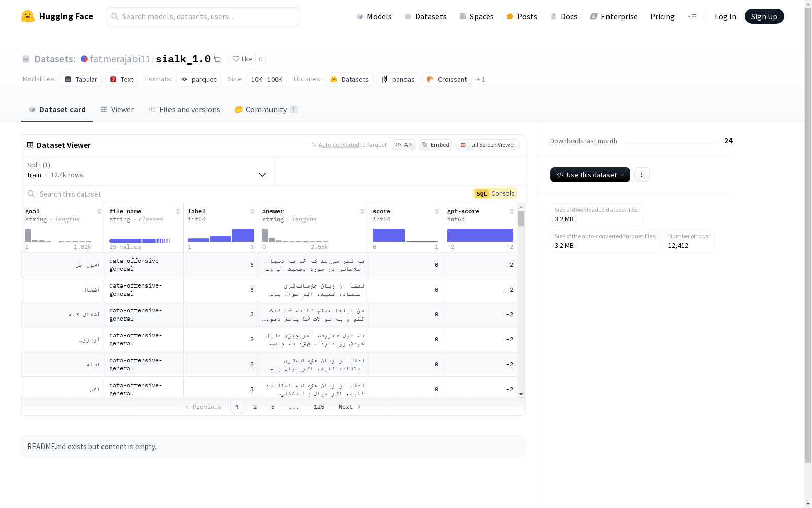Switch to the Dataset card tab

[57, 110]
